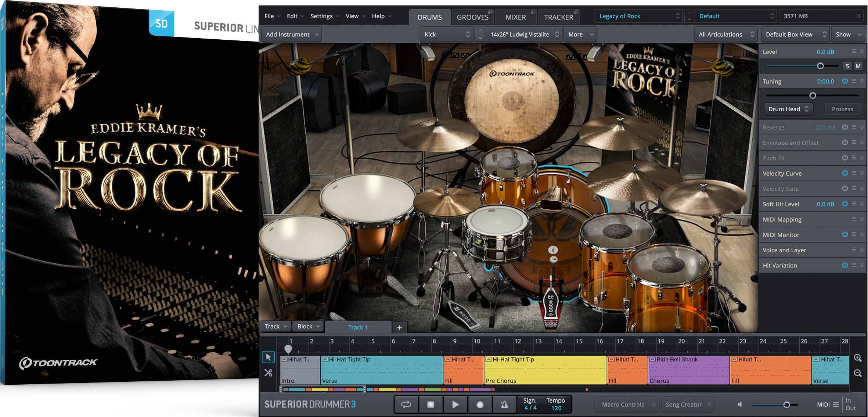Toggle Hit Variation power button

[x=845, y=265]
